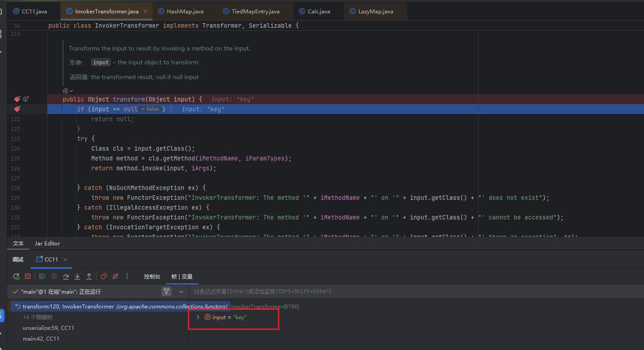This screenshot has width=644, height=350.
Task: Select the unserialize:59, CC11 stack frame
Action: pos(48,328)
